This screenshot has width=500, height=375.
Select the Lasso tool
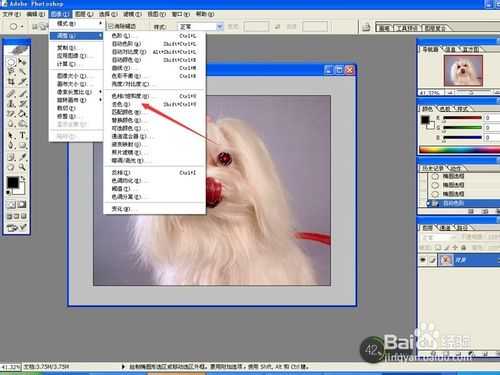(x=11, y=71)
